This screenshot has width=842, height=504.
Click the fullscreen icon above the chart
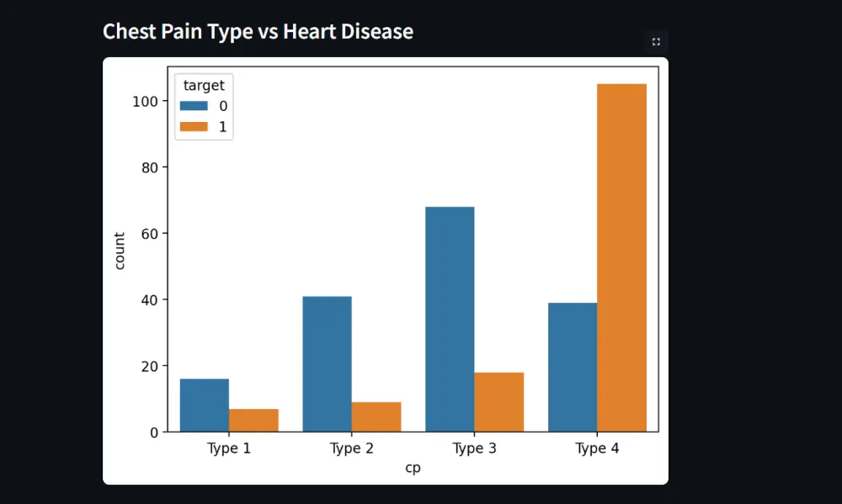point(656,41)
